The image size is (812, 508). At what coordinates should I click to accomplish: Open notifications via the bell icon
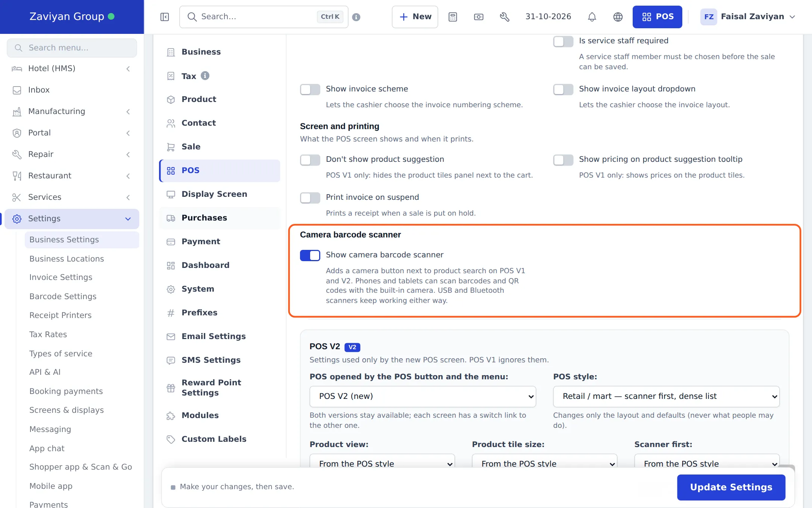pyautogui.click(x=592, y=17)
